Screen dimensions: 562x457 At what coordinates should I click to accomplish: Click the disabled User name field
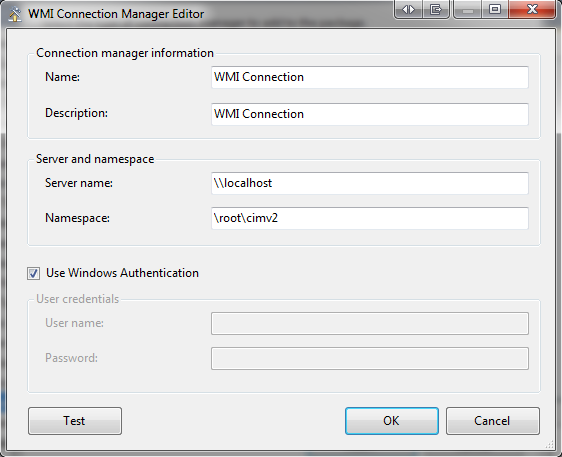pos(370,323)
